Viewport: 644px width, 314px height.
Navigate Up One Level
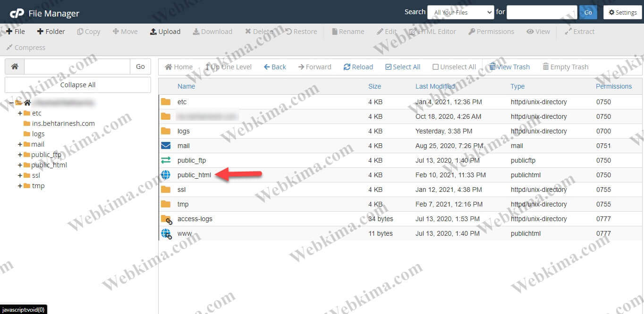click(x=228, y=67)
